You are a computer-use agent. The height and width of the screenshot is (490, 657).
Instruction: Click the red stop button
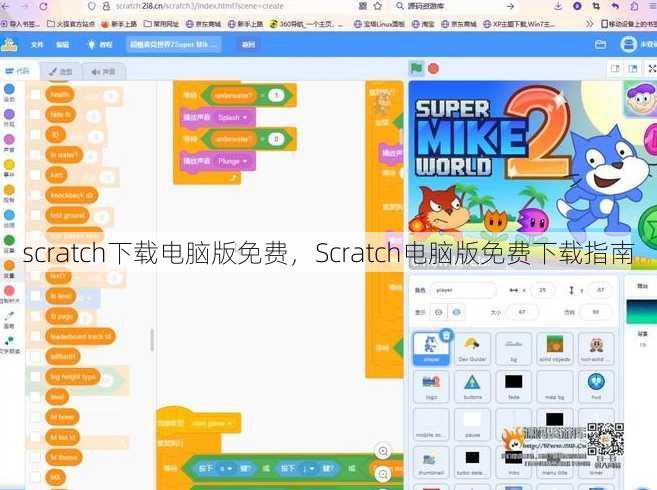[433, 68]
